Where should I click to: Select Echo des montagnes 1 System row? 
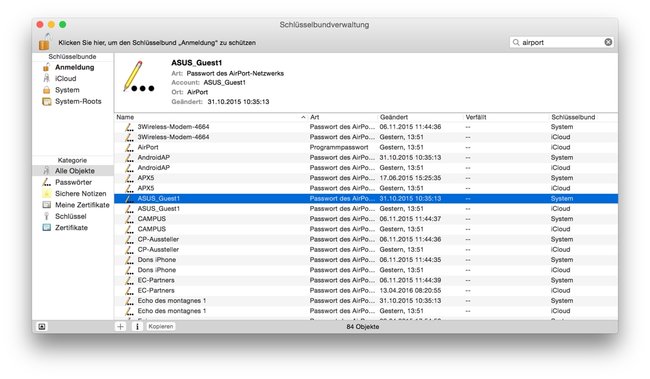(366, 301)
